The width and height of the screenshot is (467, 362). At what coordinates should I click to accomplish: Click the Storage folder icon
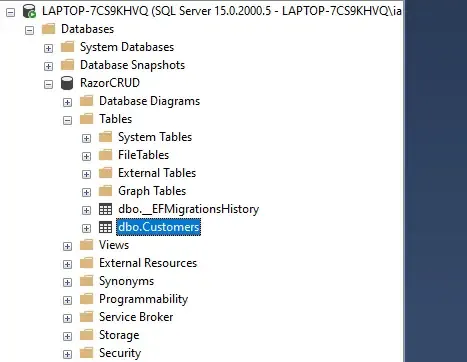(86, 335)
